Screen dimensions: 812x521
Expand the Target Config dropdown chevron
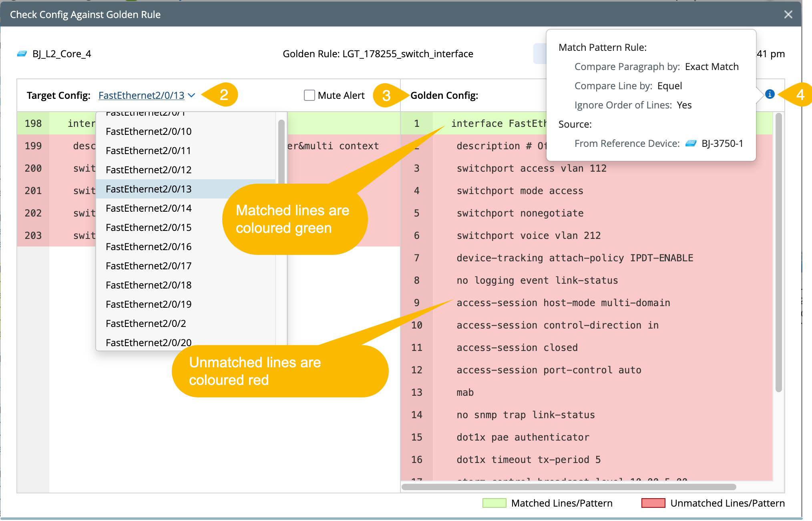191,95
